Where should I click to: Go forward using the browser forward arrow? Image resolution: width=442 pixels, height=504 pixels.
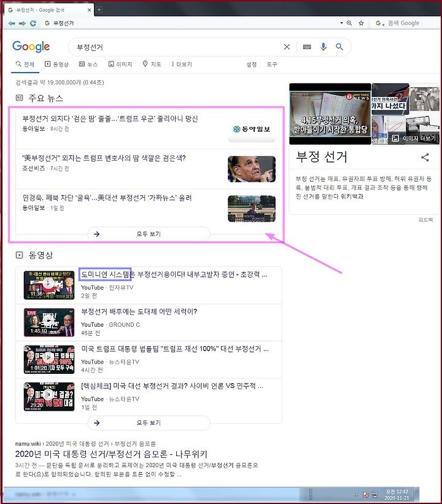coord(22,23)
